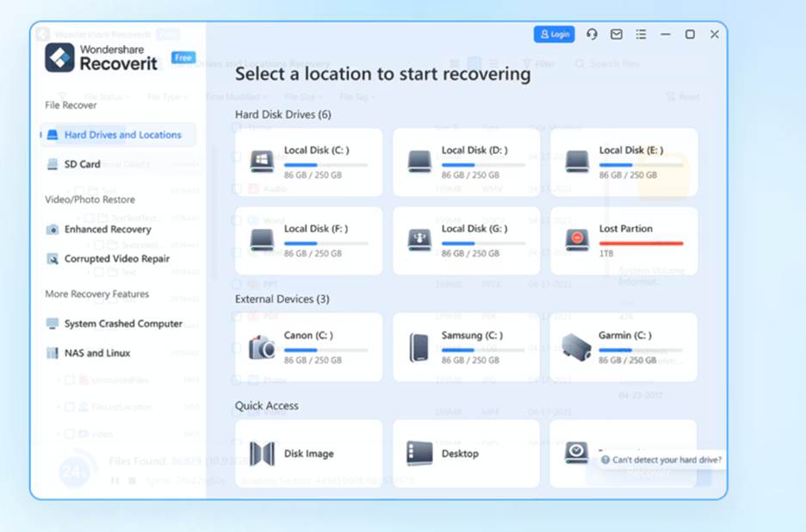Click the Hard Drives sidebar icon
Image resolution: width=806 pixels, height=532 pixels.
[53, 134]
